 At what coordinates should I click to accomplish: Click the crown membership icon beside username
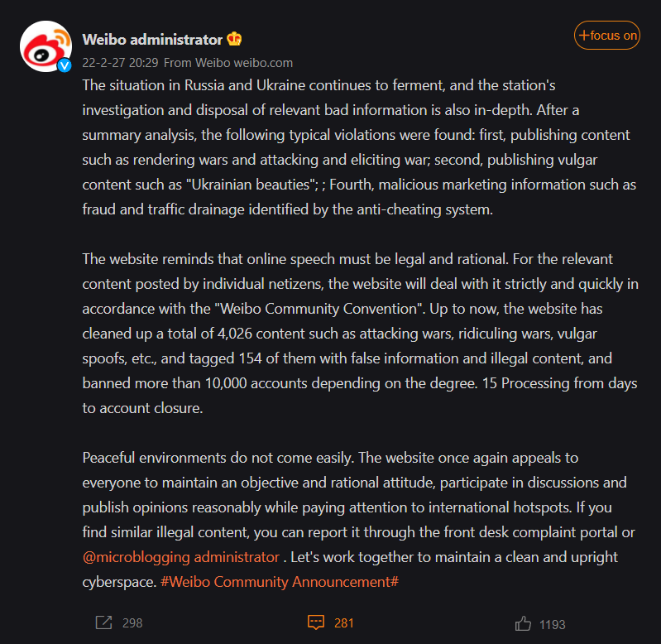234,39
